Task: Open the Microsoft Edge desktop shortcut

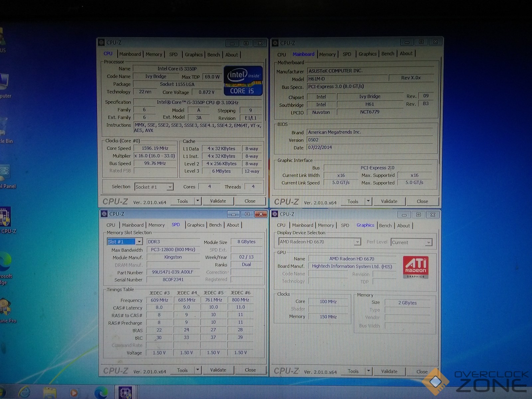Action: 6,268
